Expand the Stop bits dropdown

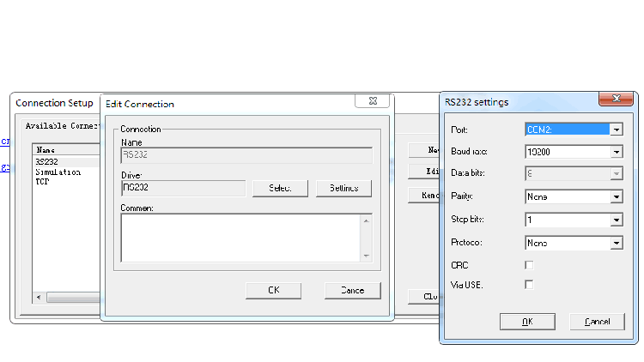point(616,220)
